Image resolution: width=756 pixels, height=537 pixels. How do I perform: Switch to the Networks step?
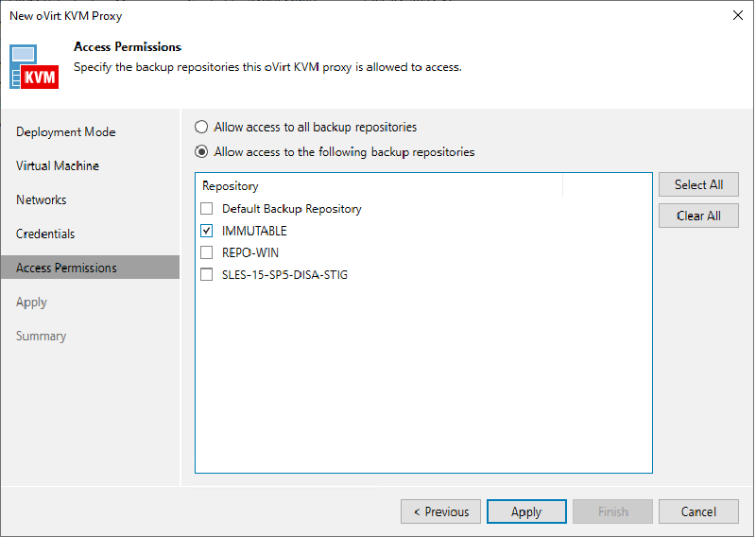41,199
